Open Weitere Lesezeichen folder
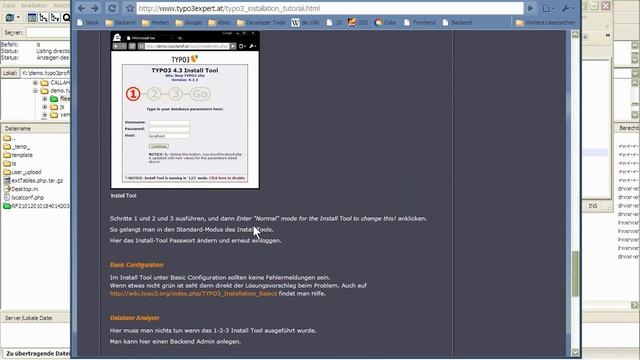Image resolution: width=640 pixels, height=360 pixels. (x=545, y=22)
